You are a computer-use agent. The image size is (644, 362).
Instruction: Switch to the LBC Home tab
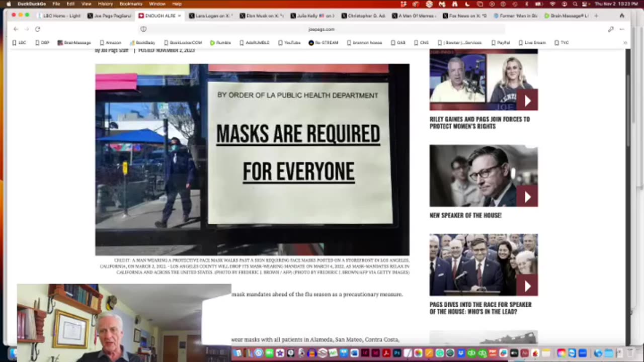tap(58, 16)
